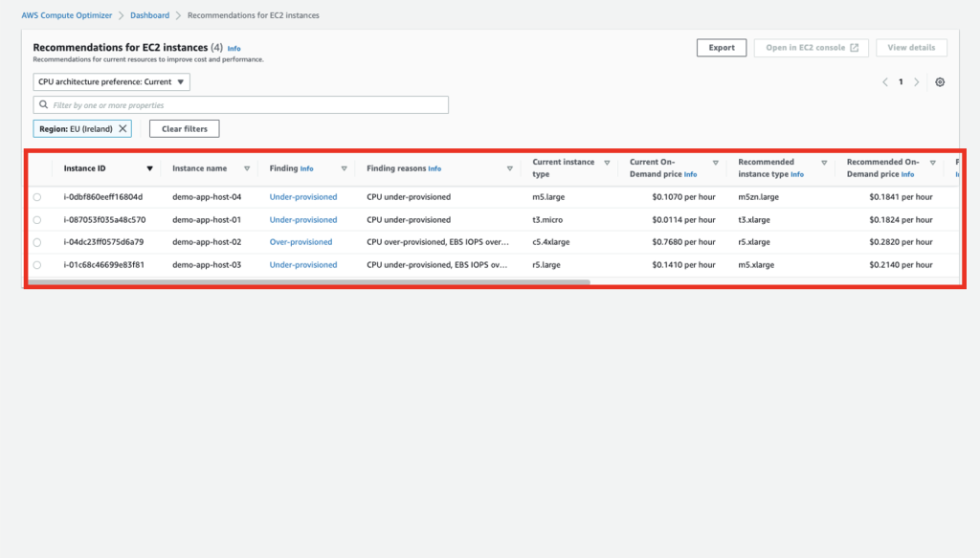Select radio for demo-app-host-01 row
The height and width of the screenshot is (558, 980).
coord(37,220)
